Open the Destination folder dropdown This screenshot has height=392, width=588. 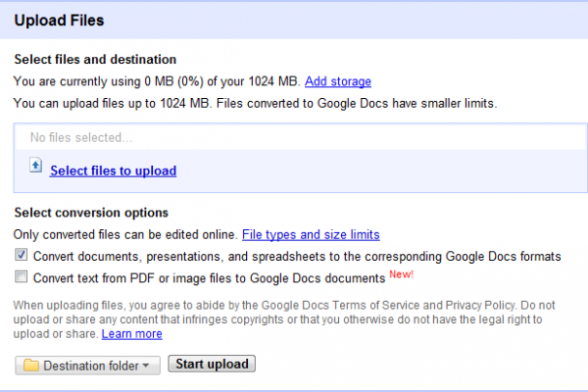(x=88, y=366)
